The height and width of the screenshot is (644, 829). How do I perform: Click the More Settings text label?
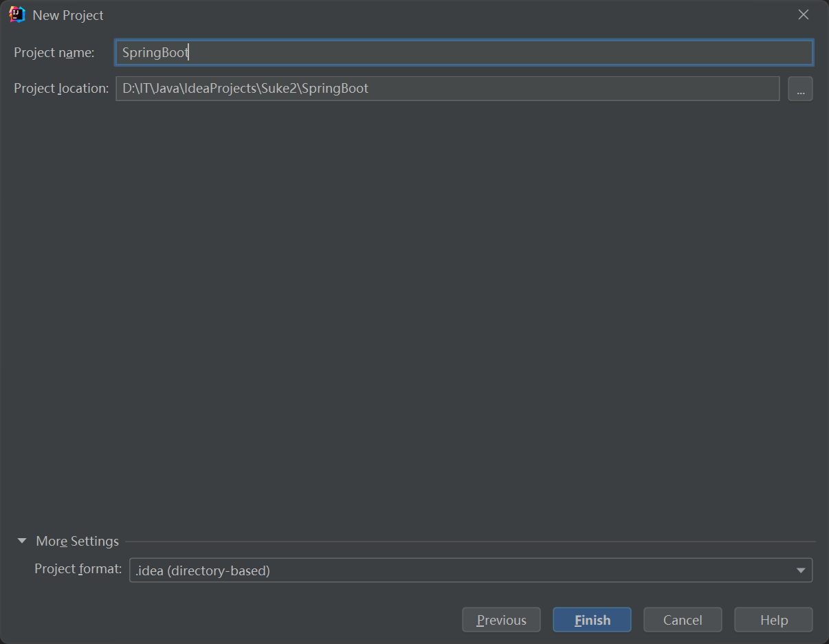tap(77, 541)
